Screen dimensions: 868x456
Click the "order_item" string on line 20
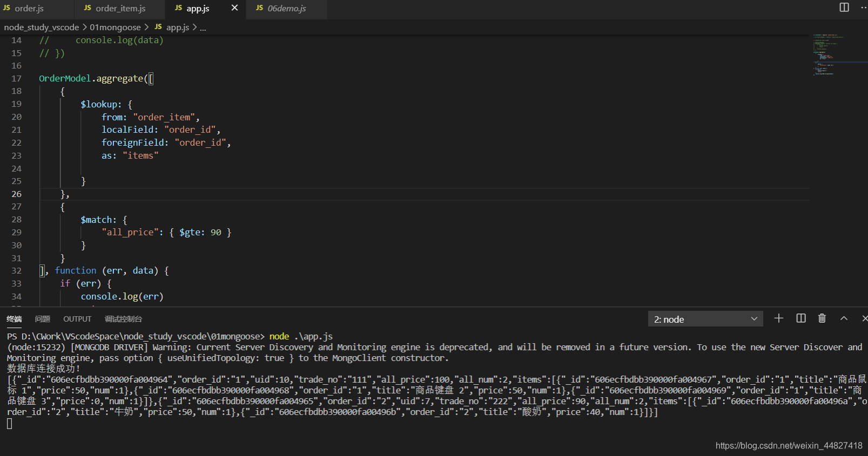pyautogui.click(x=164, y=117)
